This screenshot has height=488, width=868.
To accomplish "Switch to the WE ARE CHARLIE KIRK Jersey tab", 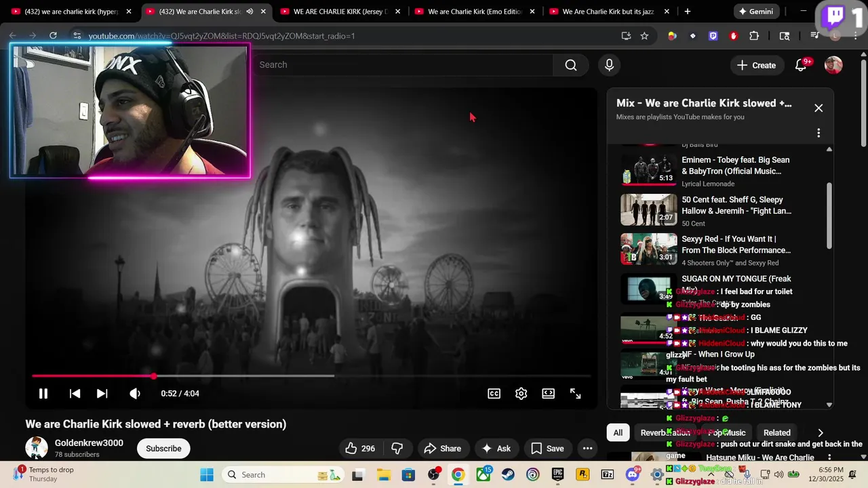I will tap(339, 12).
